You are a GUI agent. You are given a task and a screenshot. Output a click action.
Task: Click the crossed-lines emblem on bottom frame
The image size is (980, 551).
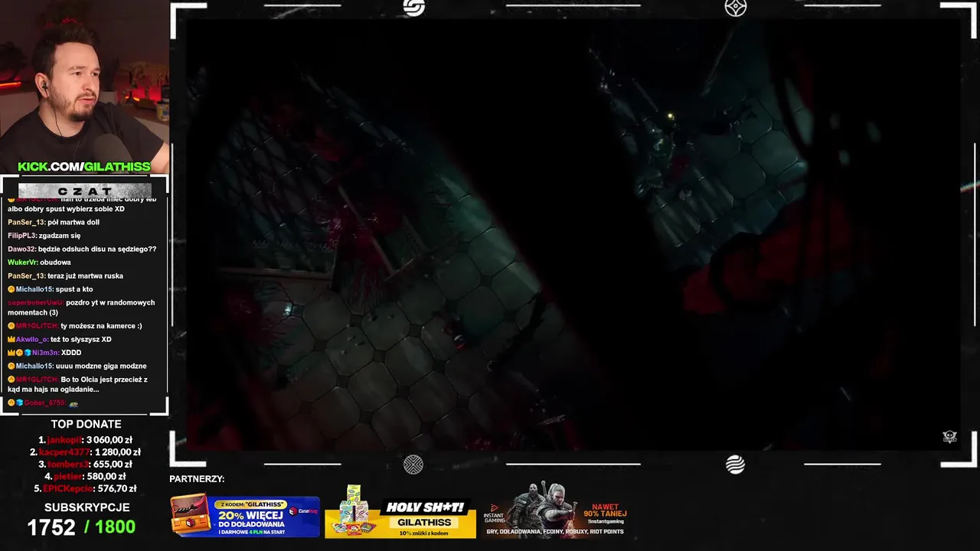pyautogui.click(x=413, y=465)
